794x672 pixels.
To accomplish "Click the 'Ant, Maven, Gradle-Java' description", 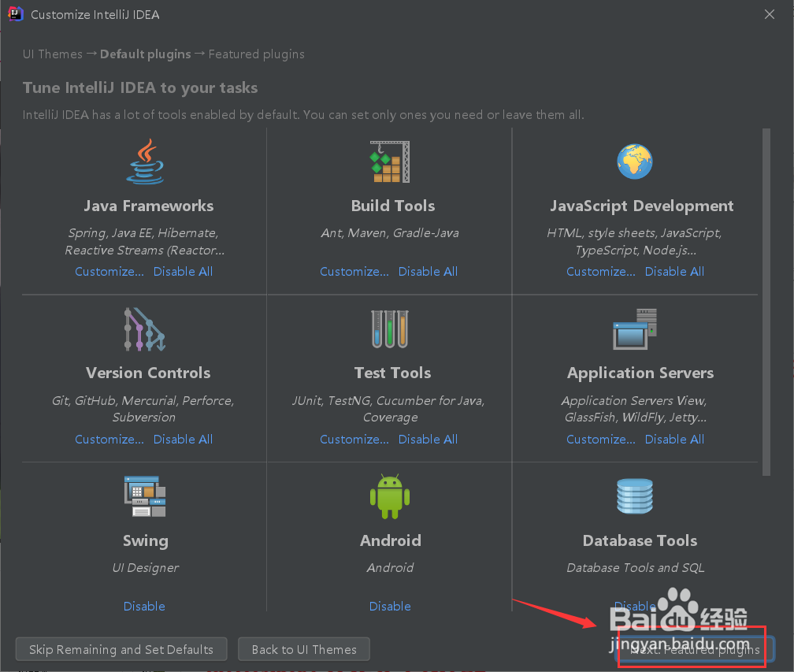I will 390,233.
